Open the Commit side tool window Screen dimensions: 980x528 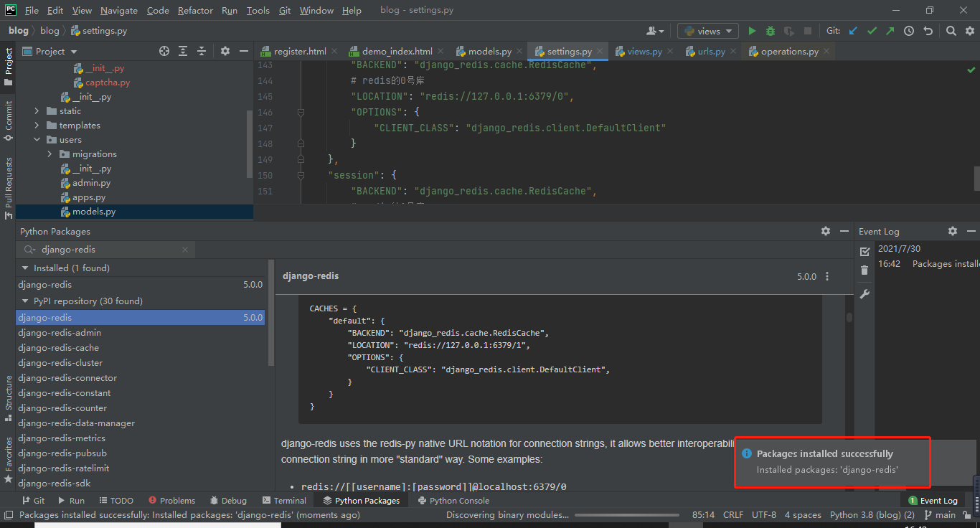9,121
